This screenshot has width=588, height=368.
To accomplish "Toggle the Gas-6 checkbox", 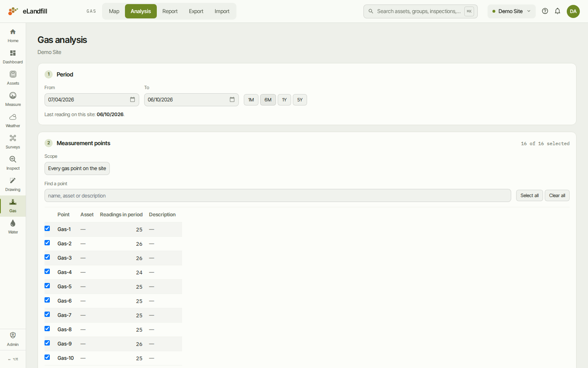I will coord(47,300).
